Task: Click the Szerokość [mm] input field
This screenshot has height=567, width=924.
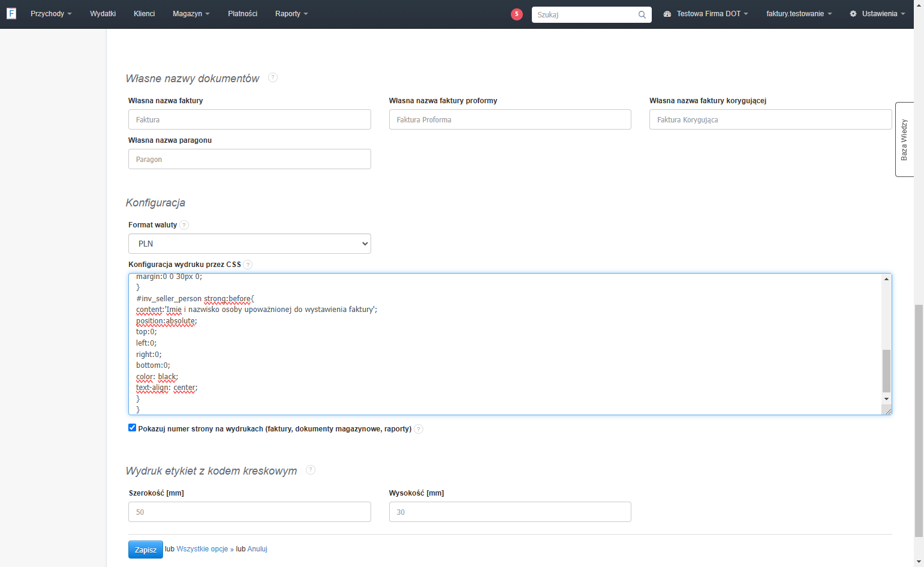Action: point(249,512)
